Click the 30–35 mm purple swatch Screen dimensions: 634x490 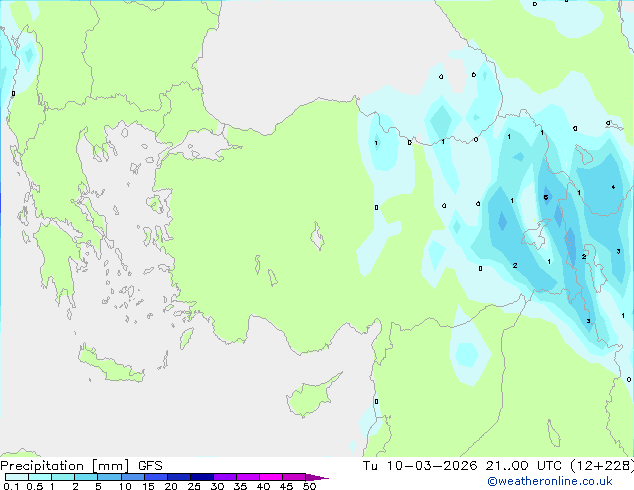click(224, 477)
